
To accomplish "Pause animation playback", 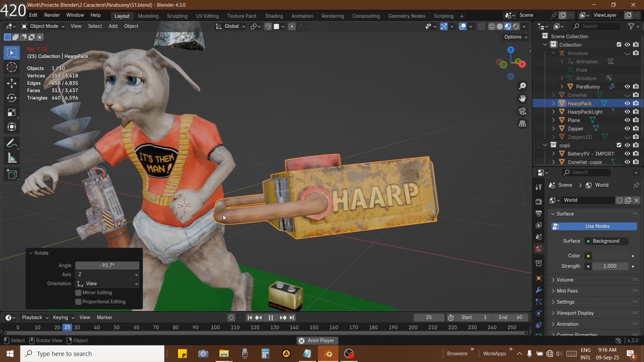I will (x=271, y=317).
